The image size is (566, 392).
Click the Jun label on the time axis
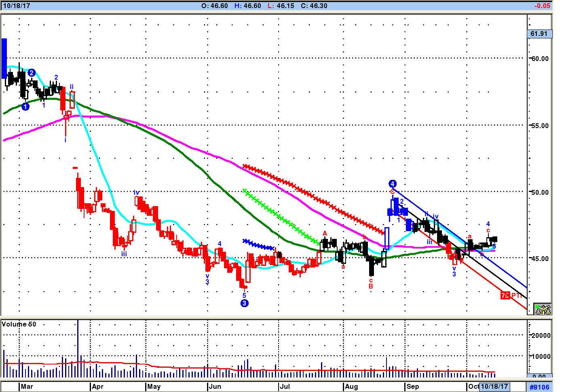pos(215,386)
